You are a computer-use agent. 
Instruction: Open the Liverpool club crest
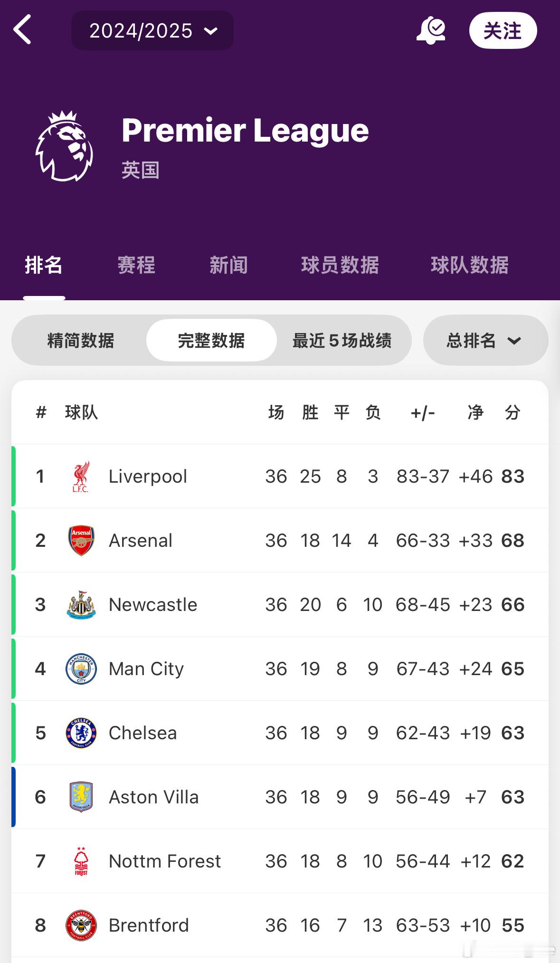(81, 477)
